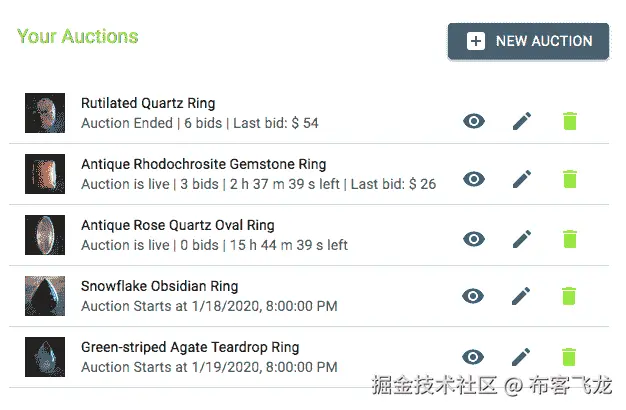View the Snowflake Obsidian Ring auction

pos(474,296)
